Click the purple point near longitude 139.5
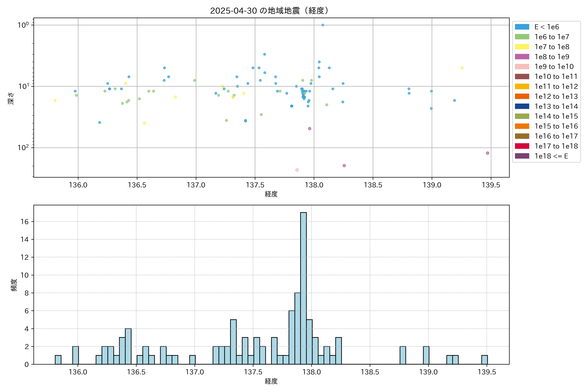 (488, 153)
